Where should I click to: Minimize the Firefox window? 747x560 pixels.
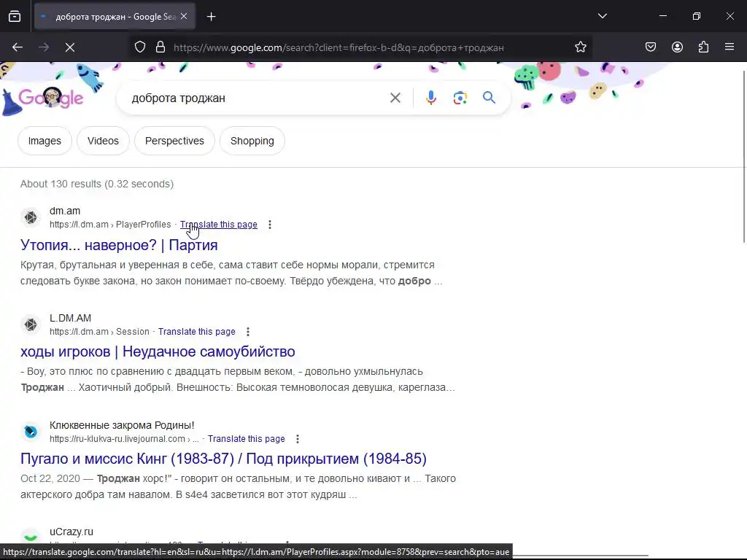(x=662, y=16)
